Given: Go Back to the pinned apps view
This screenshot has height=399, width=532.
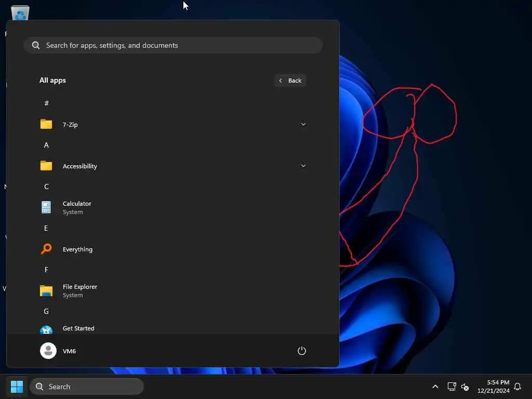Looking at the screenshot, I should click(x=290, y=81).
